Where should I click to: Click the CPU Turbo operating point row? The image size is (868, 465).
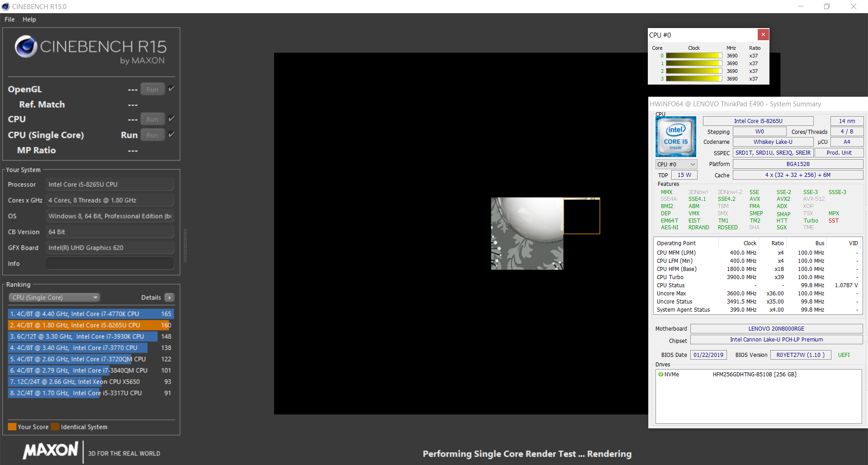click(x=757, y=277)
